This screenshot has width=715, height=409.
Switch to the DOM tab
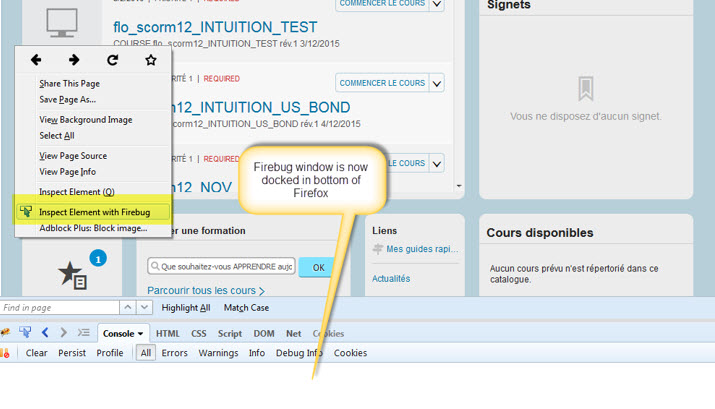(264, 334)
